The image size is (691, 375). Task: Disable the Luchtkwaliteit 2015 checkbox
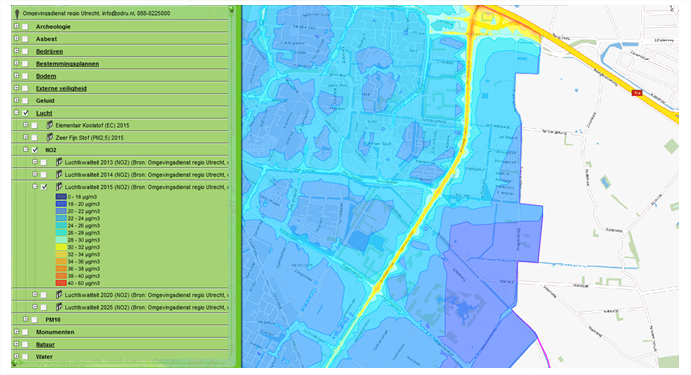click(44, 187)
